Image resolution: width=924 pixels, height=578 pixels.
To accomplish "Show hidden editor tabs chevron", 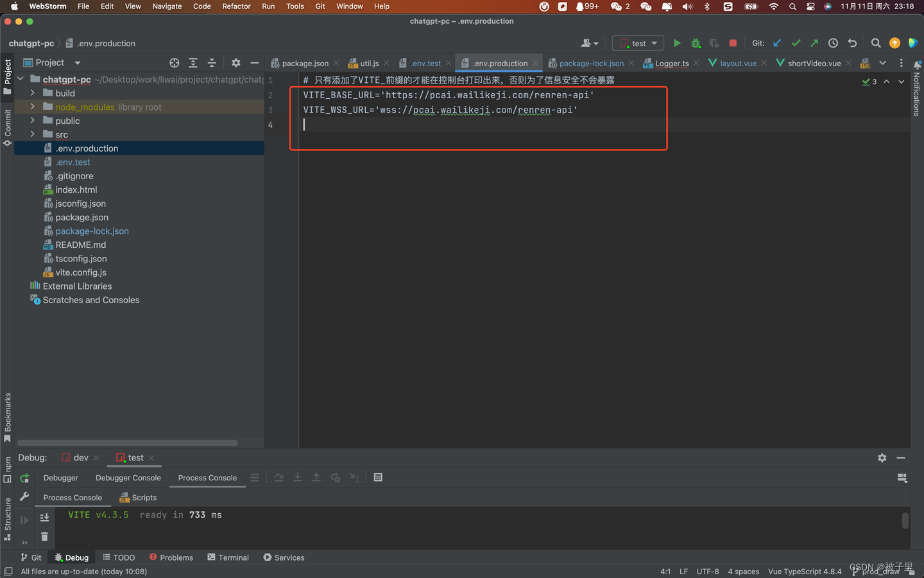I will tap(882, 63).
